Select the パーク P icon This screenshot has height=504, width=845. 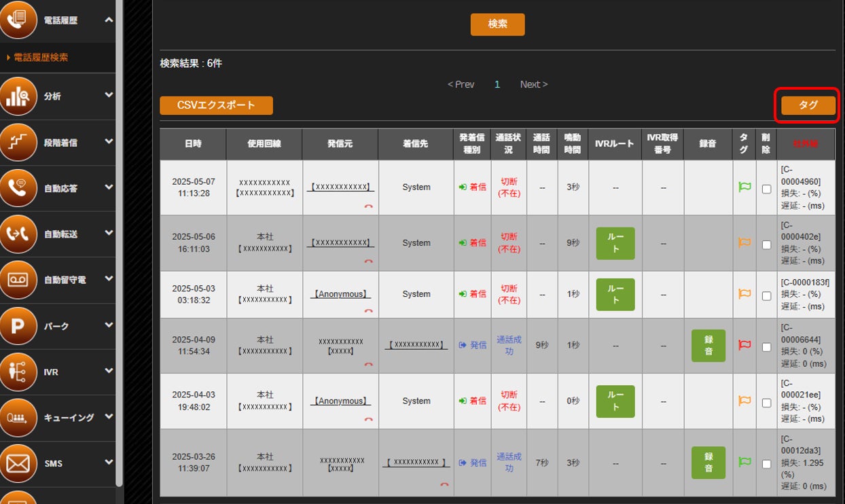point(18,326)
